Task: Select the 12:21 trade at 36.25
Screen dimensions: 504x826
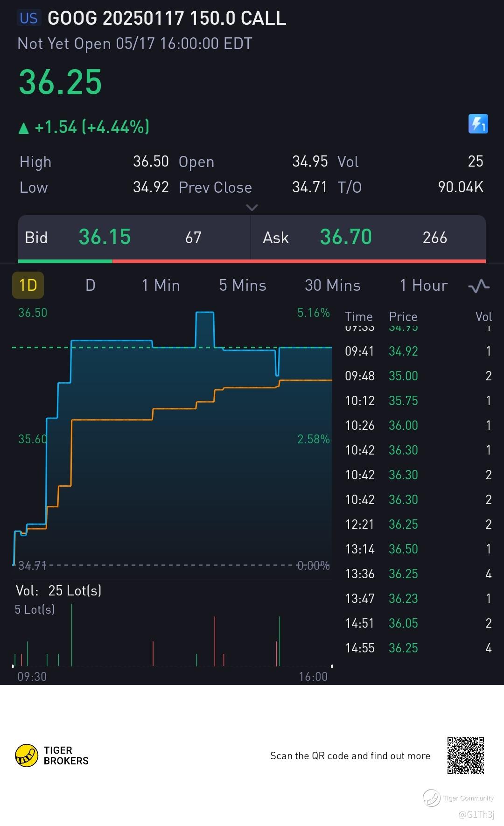Action: click(419, 524)
